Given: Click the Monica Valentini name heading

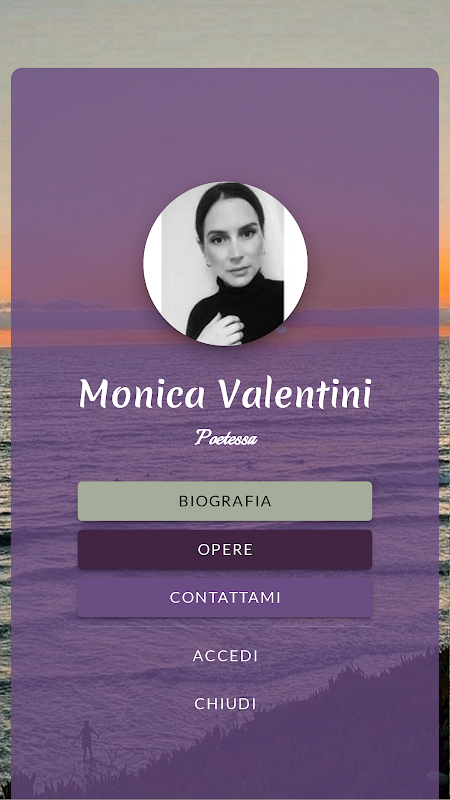Looking at the screenshot, I should coord(225,393).
